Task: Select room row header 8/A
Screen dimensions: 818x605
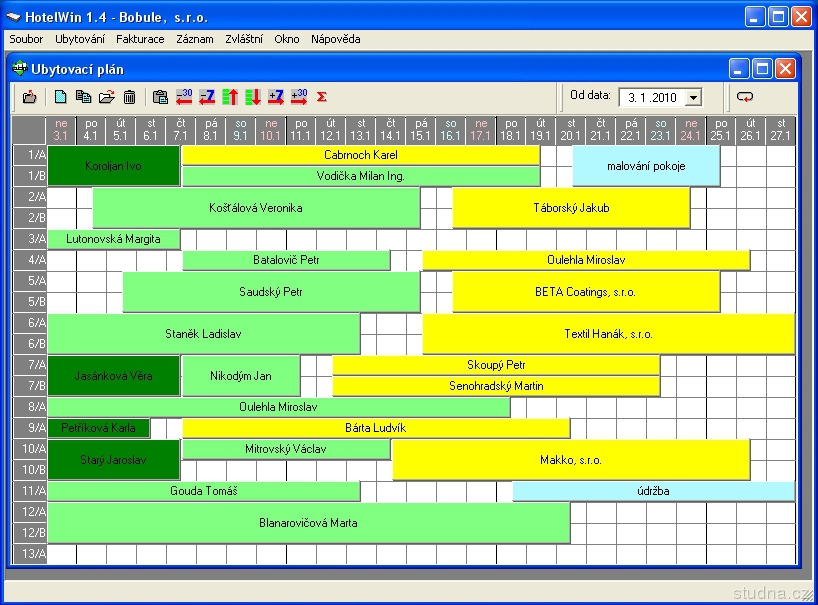Action: tap(30, 407)
